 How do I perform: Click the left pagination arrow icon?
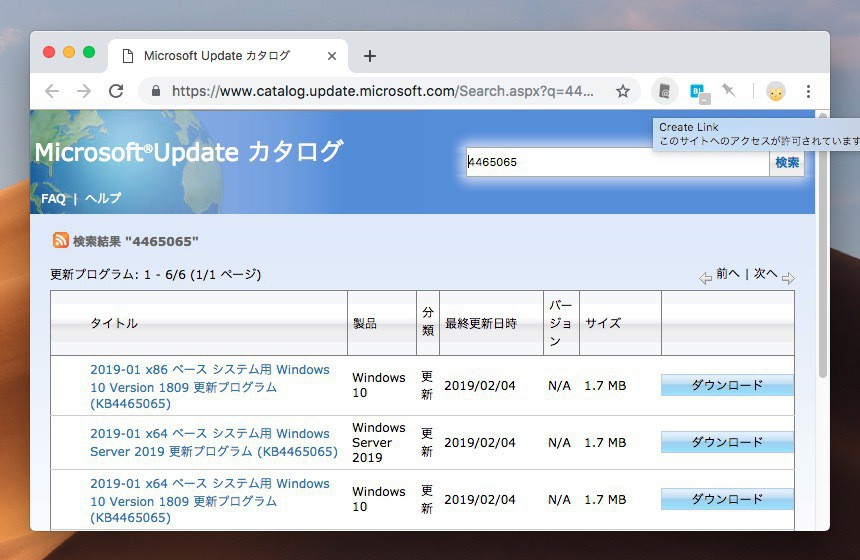pos(705,279)
